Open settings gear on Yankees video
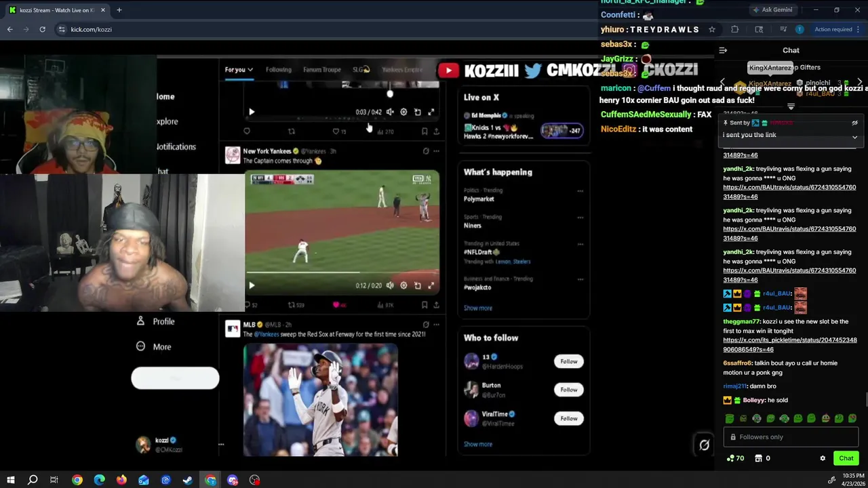Image resolution: width=868 pixels, height=488 pixels. coord(403,285)
